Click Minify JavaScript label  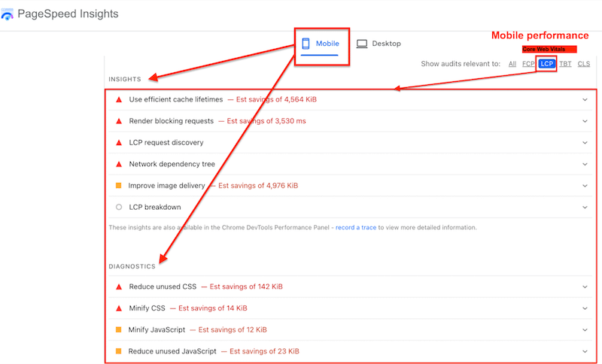(157, 329)
